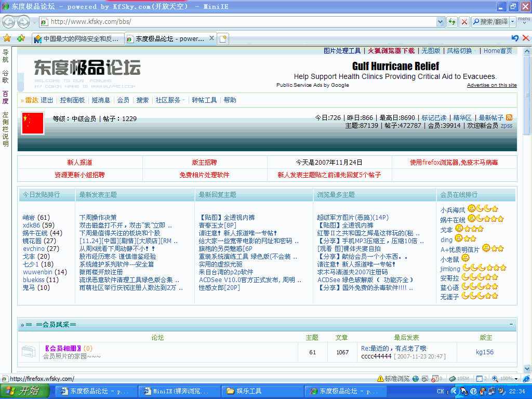The height and width of the screenshot is (399, 532).
Task: Open the 转帖工具 link
Action: tap(204, 100)
